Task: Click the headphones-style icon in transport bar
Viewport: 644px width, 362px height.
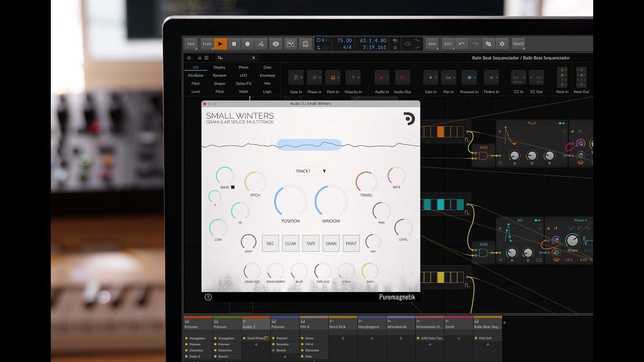Action: click(x=305, y=44)
